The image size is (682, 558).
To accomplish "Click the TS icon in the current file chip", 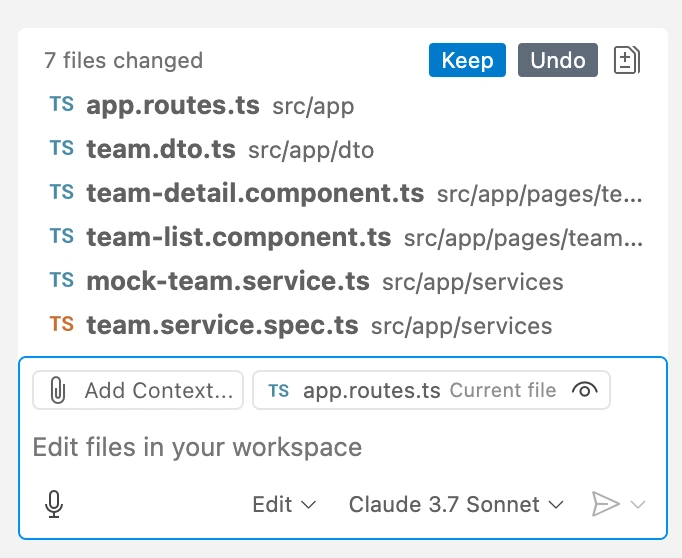I will (278, 391).
